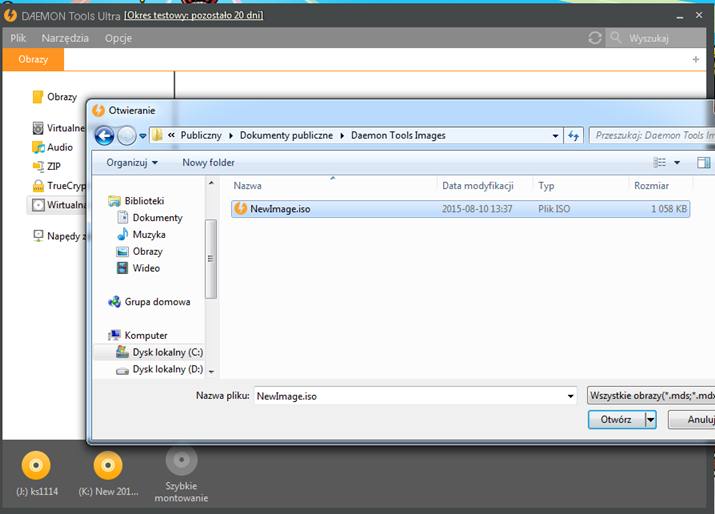Click the Szybkie montowanie quick mount disc
715x514 pixels.
[181, 460]
